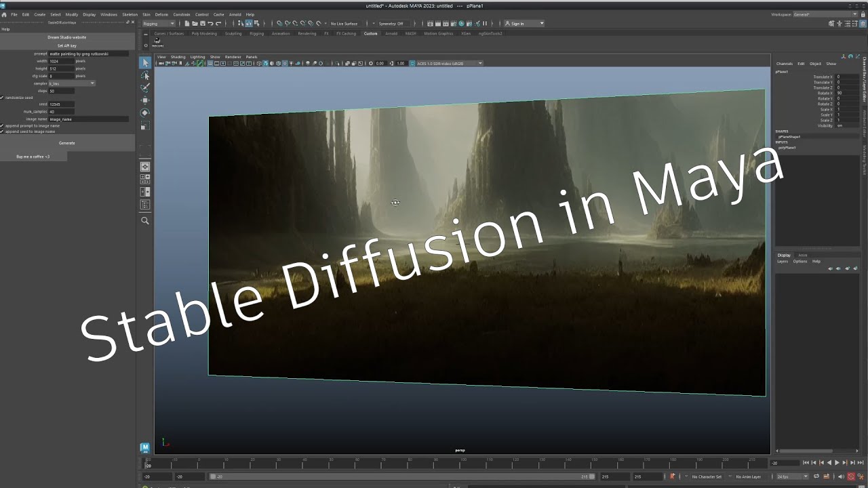Click the Buy me a coffee button

[x=33, y=157]
